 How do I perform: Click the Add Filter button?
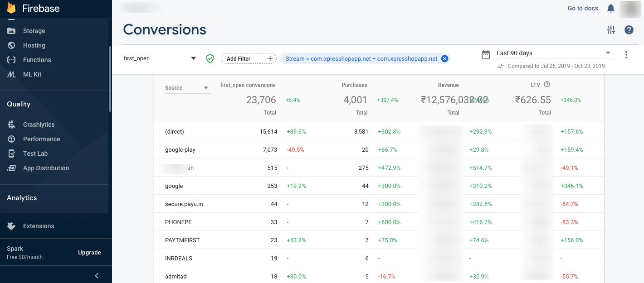[x=249, y=58]
